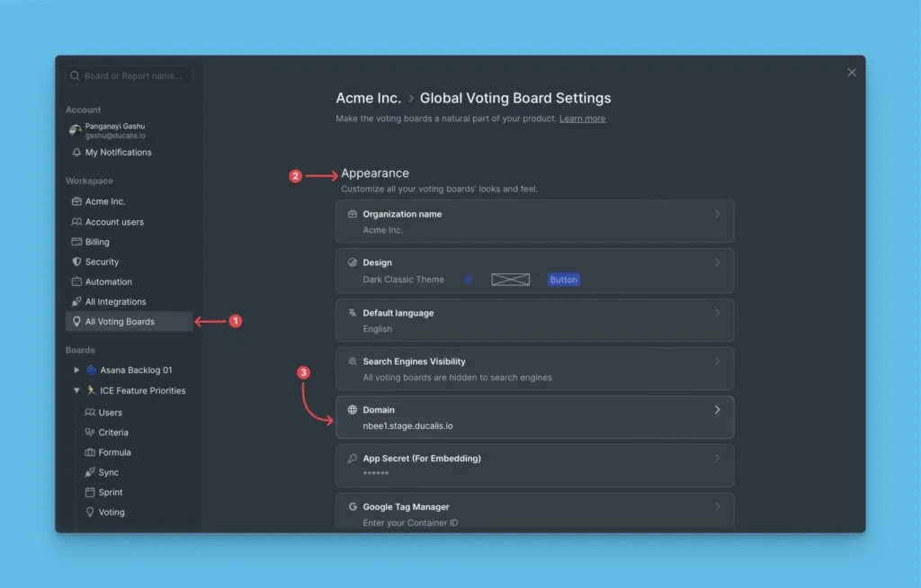Screen dimensions: 921x588
Task: Expand the Asana Backlog 01 board
Action: (76, 370)
